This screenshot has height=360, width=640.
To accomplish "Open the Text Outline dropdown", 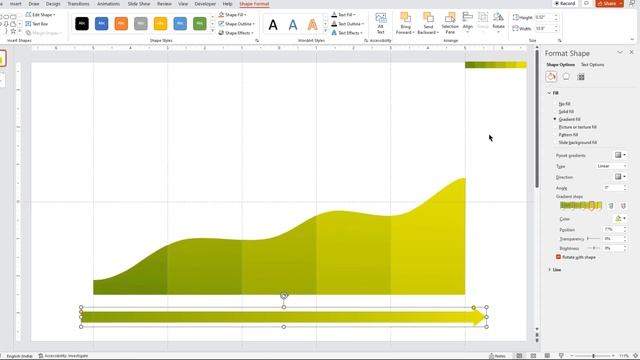I will point(347,24).
